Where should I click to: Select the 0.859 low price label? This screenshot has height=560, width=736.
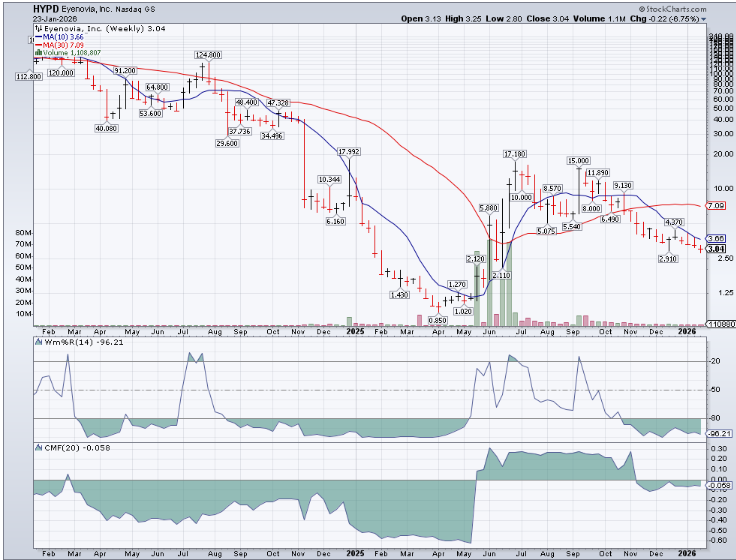coord(437,319)
